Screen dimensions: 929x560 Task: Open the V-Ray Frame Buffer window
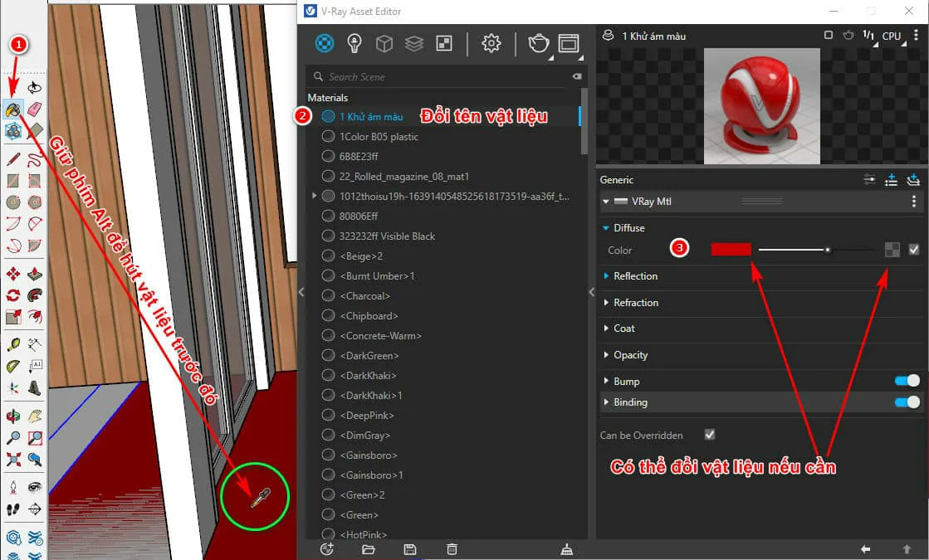click(x=570, y=43)
